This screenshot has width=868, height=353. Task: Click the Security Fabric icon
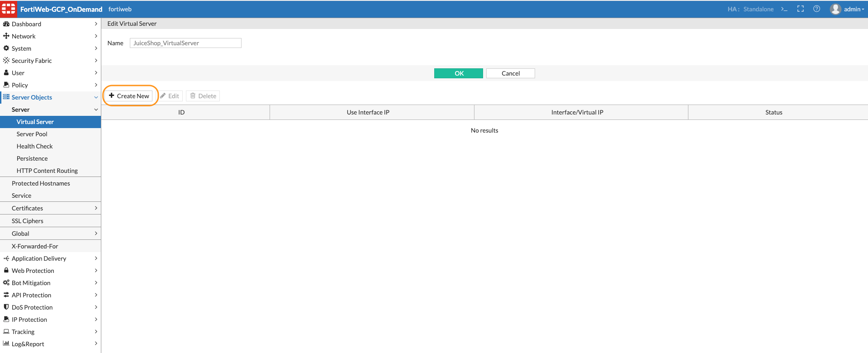(x=6, y=60)
